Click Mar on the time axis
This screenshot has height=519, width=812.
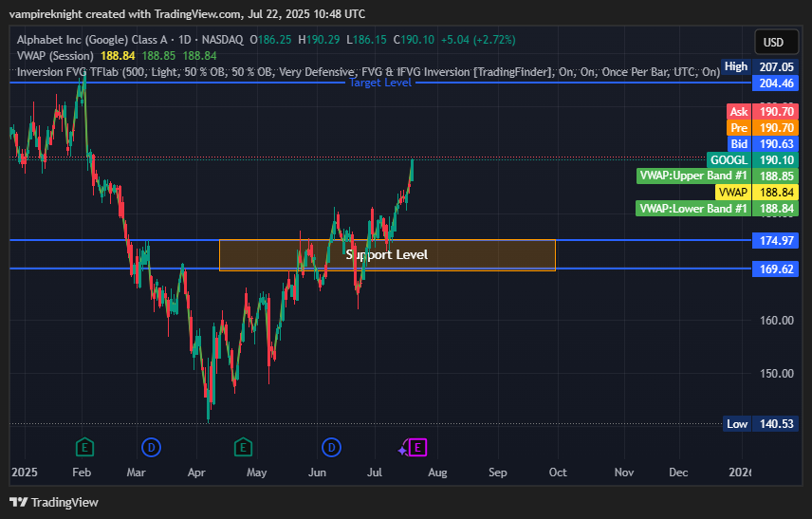[136, 473]
